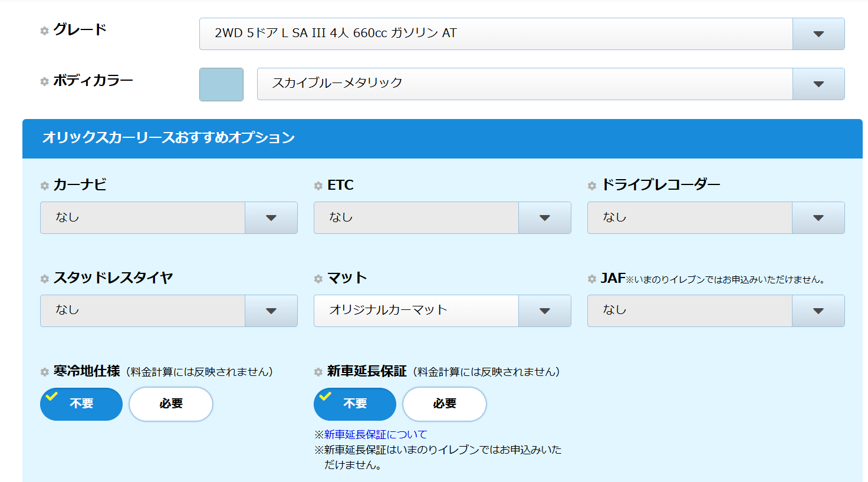Click the gear icon beside ドライブレコーダー

coord(592,186)
